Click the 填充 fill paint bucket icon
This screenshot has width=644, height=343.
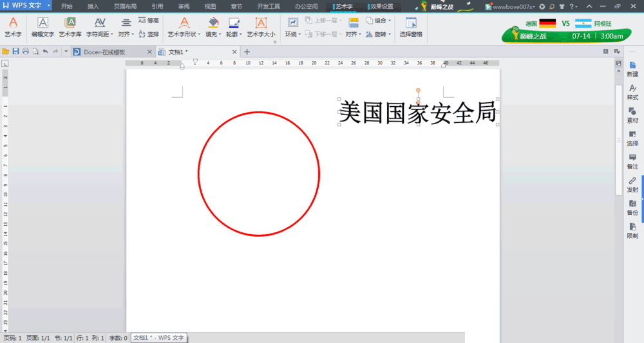[213, 23]
